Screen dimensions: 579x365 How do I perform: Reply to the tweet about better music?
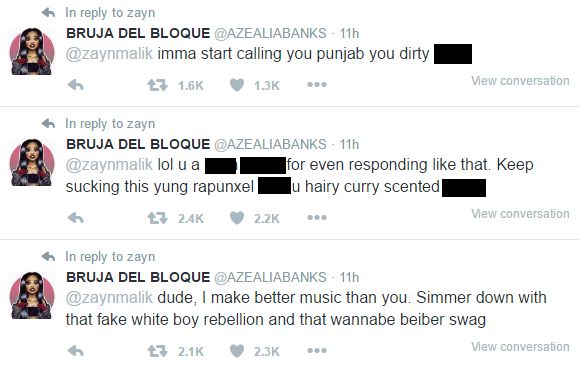point(76,351)
